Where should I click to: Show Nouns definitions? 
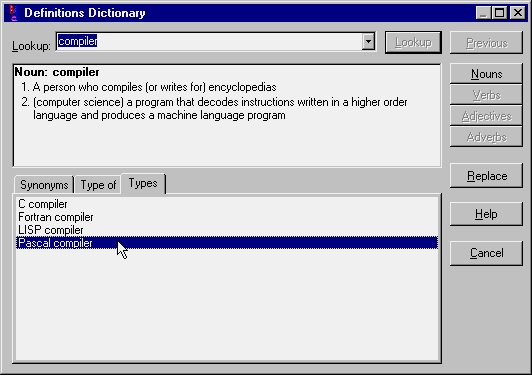(486, 74)
